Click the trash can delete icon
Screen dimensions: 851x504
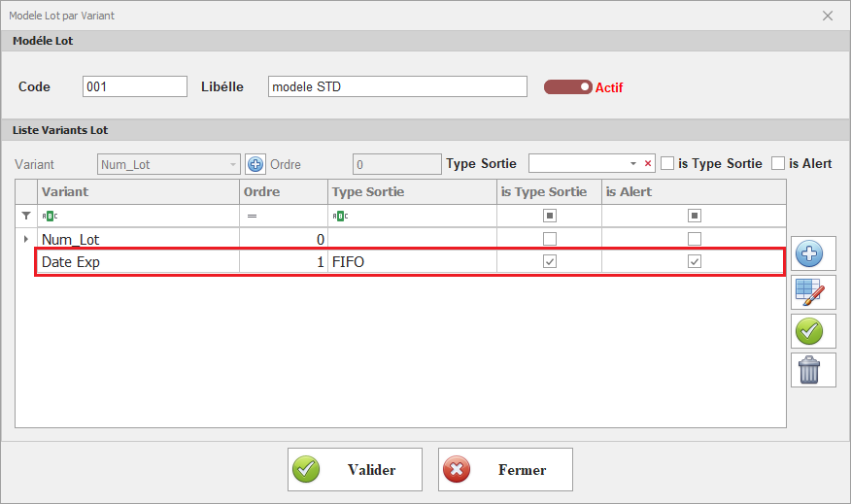click(813, 369)
